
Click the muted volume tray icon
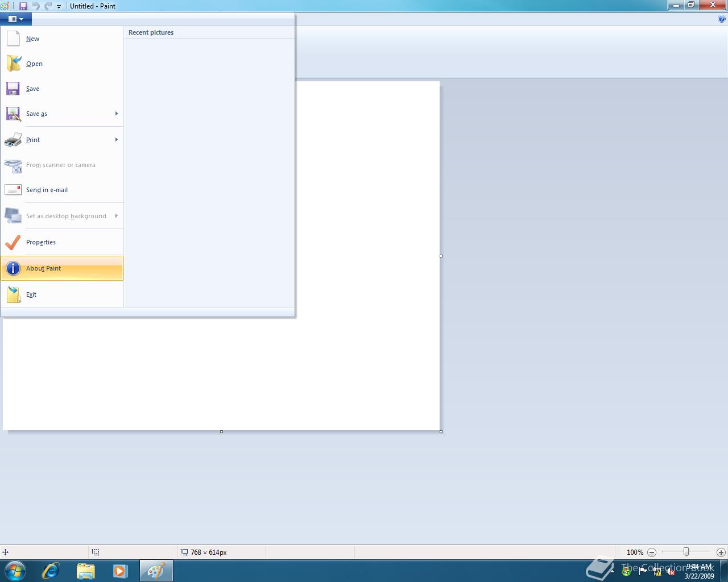pos(671,571)
